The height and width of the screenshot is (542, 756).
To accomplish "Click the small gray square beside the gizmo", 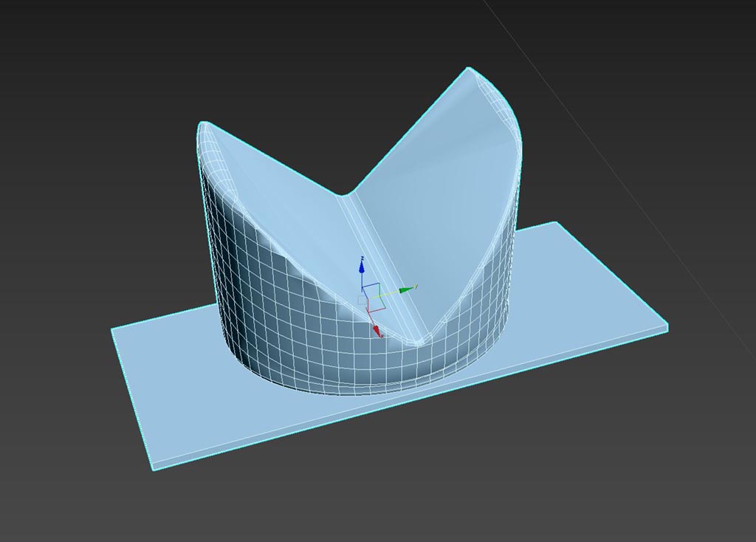I will click(x=362, y=301).
